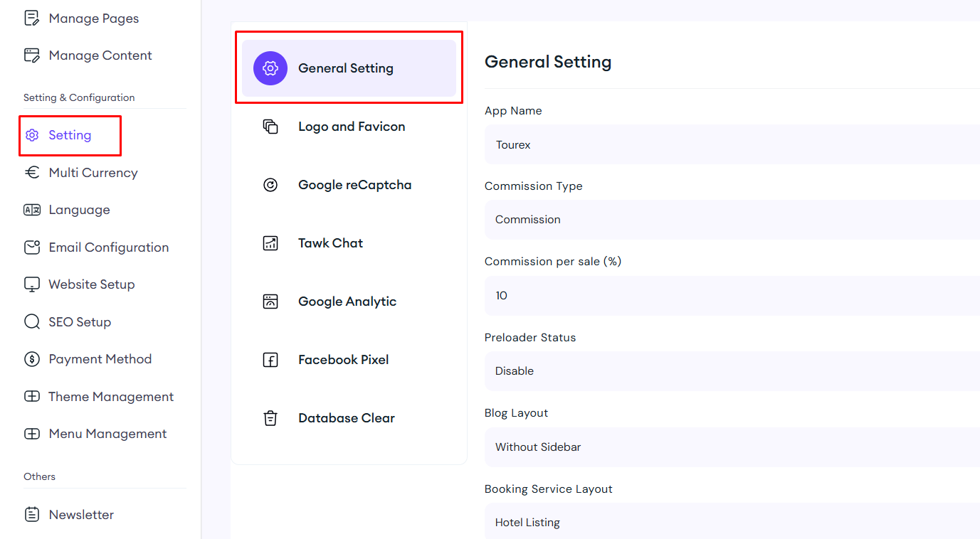Click the Multi Currency euro icon
This screenshot has width=980, height=539.
point(32,173)
